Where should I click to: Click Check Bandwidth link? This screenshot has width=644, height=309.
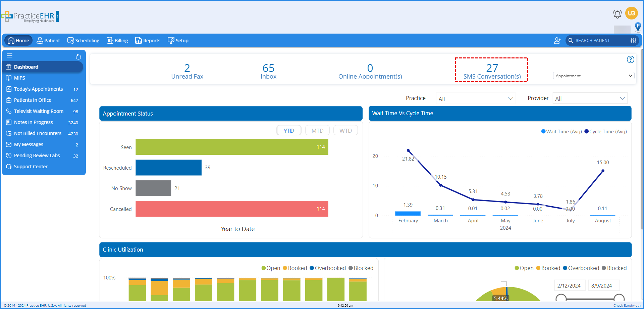point(627,305)
